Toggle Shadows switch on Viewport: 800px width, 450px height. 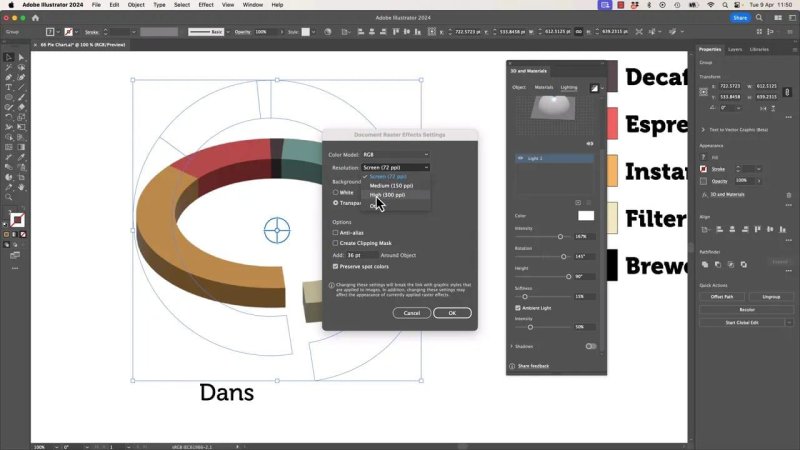coord(591,346)
